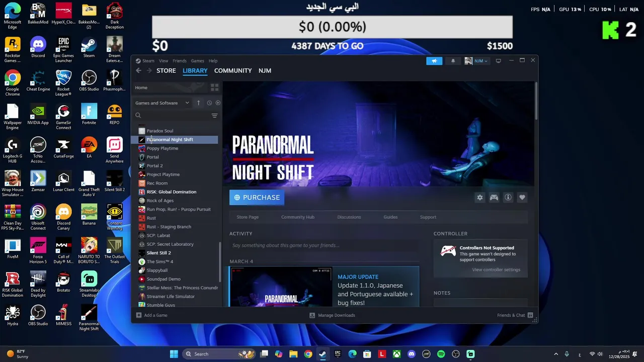Open advanced filter options icon
Screen dimensions: 644x362
[x=214, y=116]
